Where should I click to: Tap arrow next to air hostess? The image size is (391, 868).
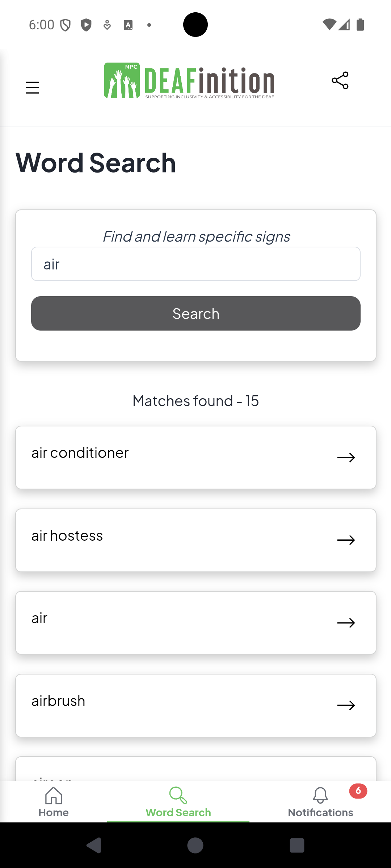[346, 540]
